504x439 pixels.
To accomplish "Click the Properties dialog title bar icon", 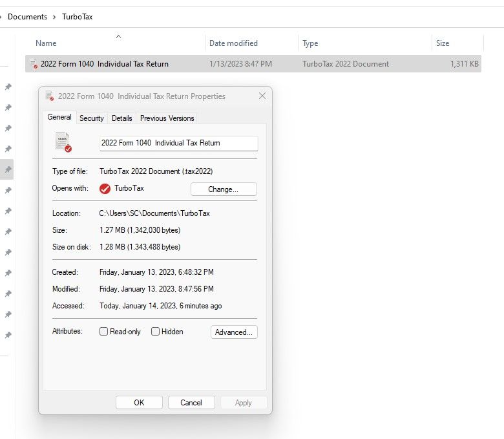I will click(x=50, y=96).
